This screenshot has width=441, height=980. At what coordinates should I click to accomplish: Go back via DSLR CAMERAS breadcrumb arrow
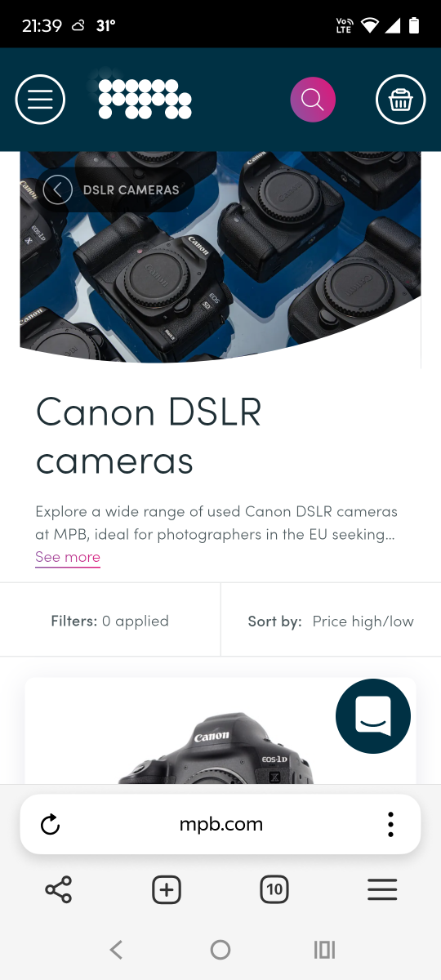[57, 190]
